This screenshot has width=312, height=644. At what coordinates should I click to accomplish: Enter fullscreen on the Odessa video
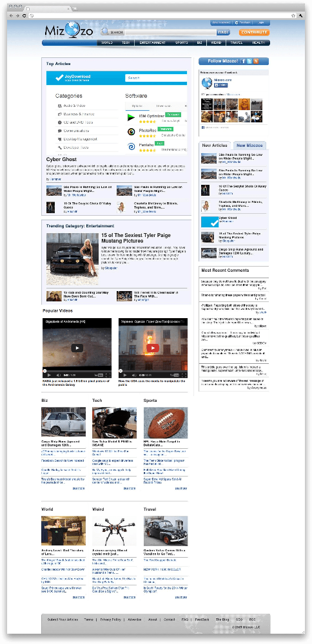coord(184,375)
